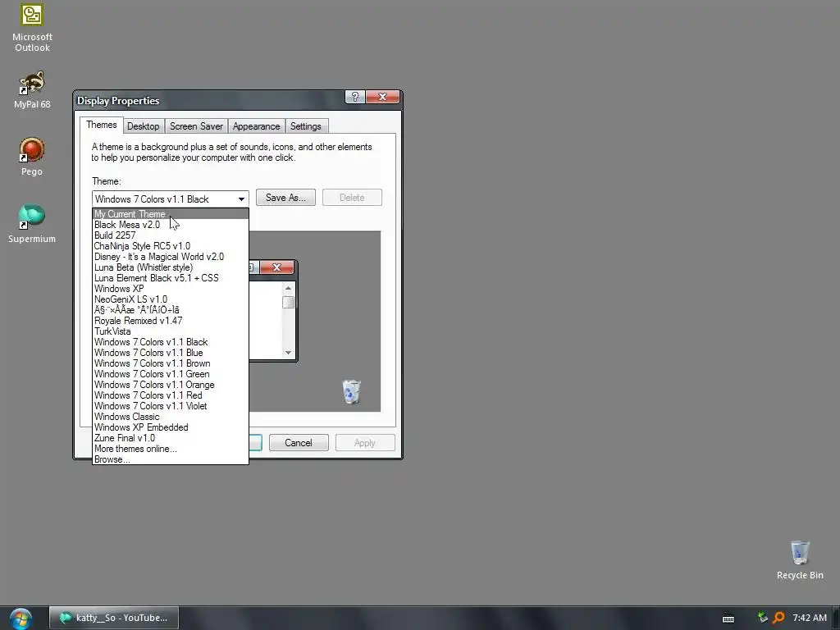The height and width of the screenshot is (630, 840).
Task: Close the Display Properties dialog
Action: coord(382,97)
